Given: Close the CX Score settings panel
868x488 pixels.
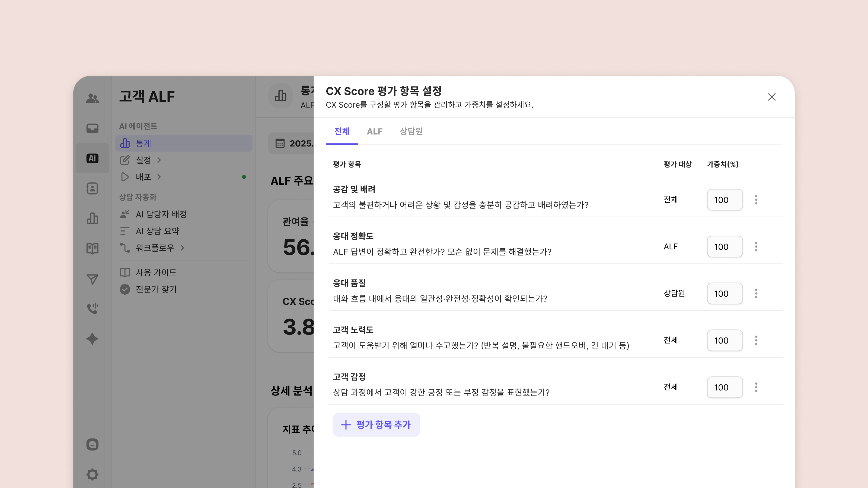Looking at the screenshot, I should pos(772,97).
